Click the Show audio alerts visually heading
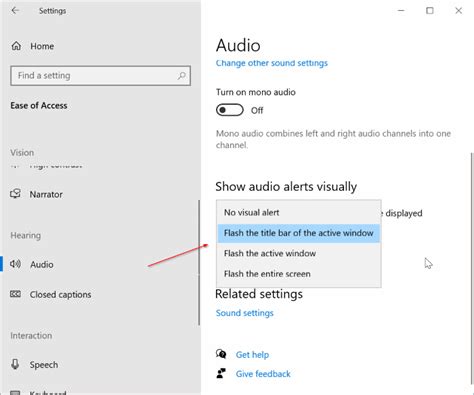 point(286,186)
